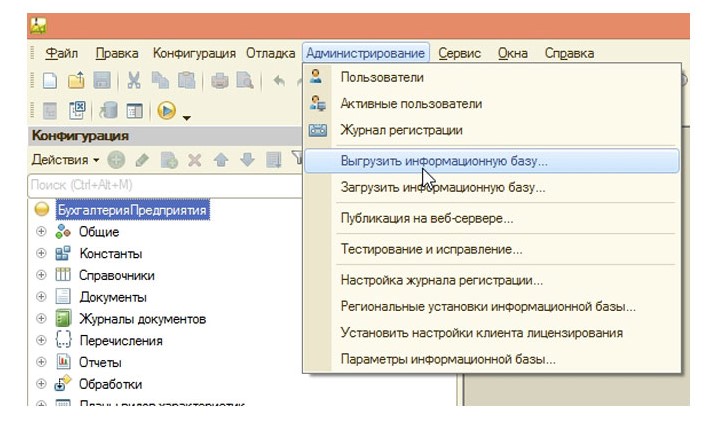Click the Delete X icon in Configuration panel

coord(195,159)
